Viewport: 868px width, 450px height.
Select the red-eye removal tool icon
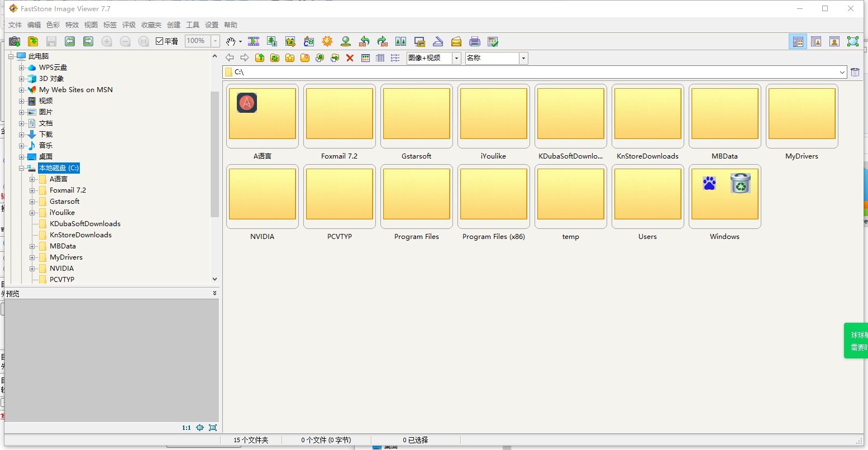(346, 41)
